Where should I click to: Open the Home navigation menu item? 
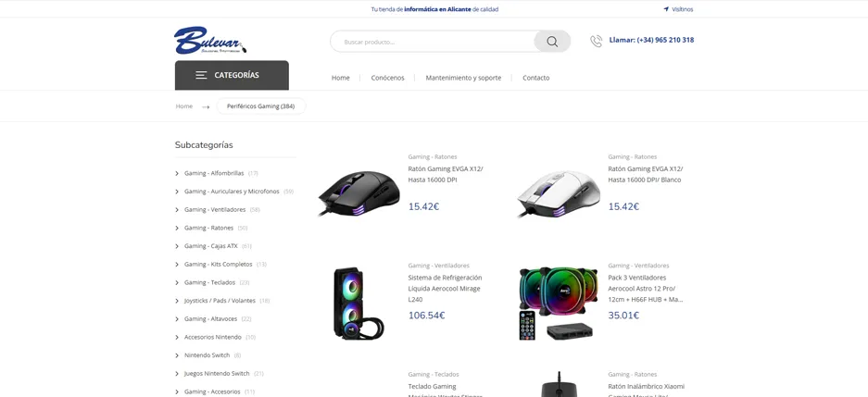(x=341, y=78)
